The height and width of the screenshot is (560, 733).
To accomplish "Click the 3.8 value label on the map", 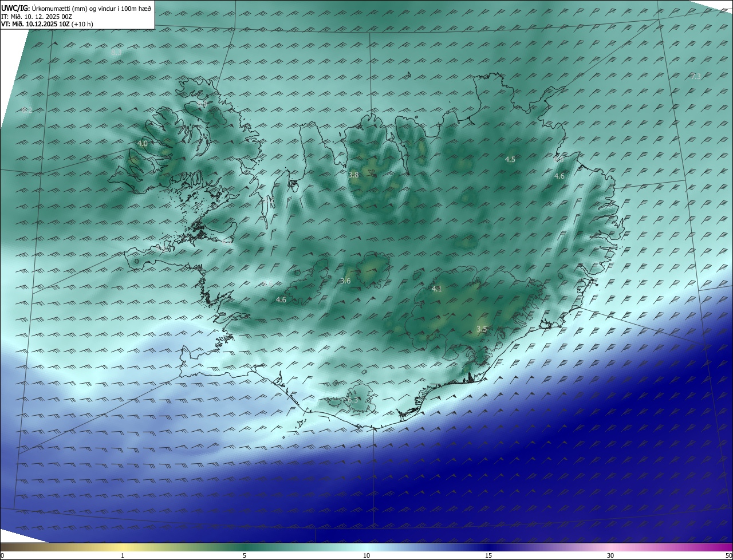I will tap(353, 175).
